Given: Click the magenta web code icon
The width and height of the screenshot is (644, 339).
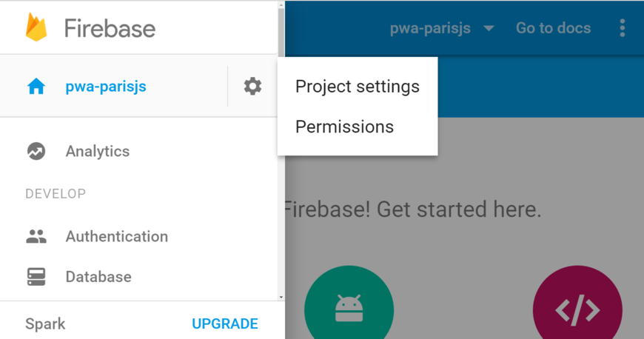Looking at the screenshot, I should click(x=577, y=309).
